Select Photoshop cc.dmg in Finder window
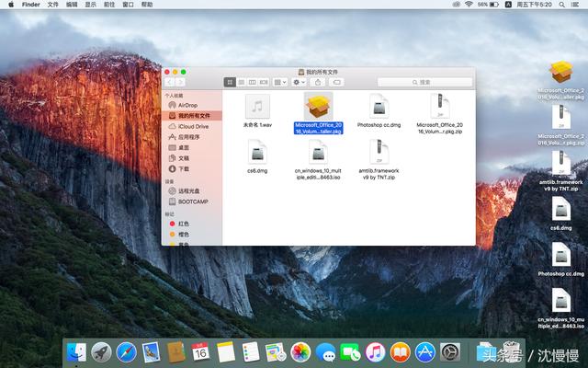 click(x=379, y=111)
